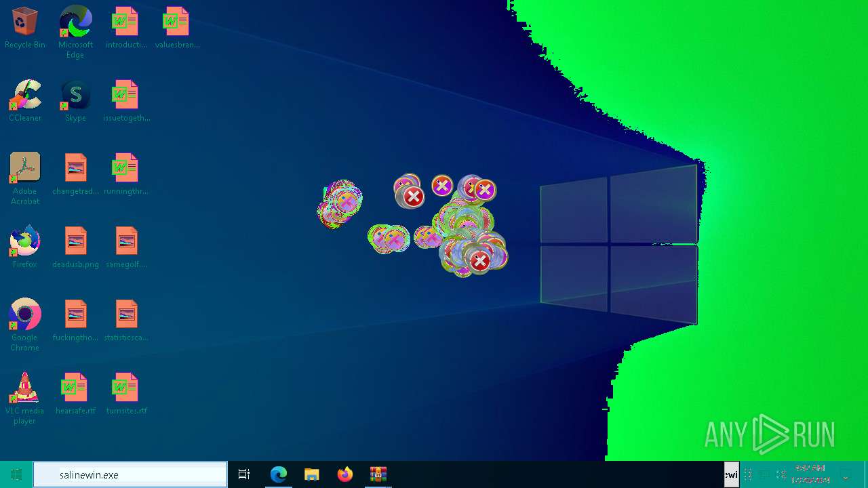The image size is (868, 488).
Task: Select the fuckingtho... image file
Action: coord(75,321)
